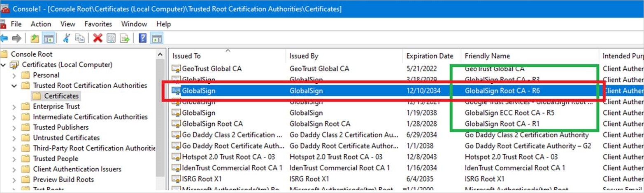Click the 12/8/2043 expiration date cell
The width and height of the screenshot is (644, 193).
(x=421, y=157)
